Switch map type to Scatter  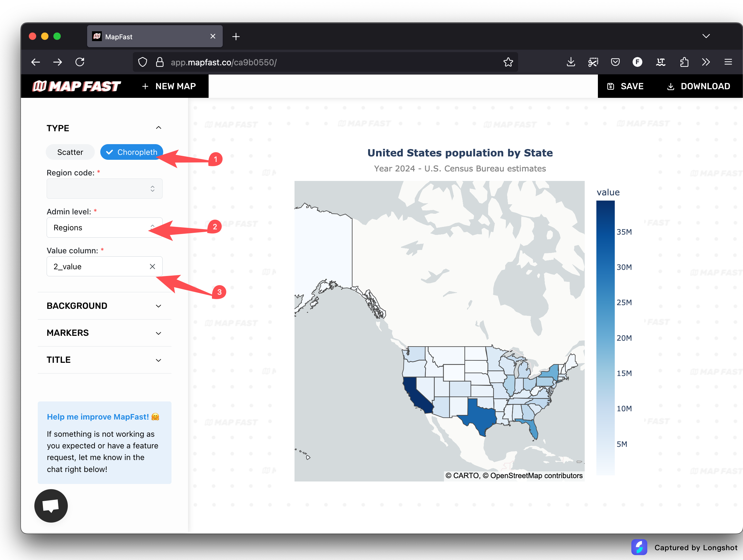70,152
